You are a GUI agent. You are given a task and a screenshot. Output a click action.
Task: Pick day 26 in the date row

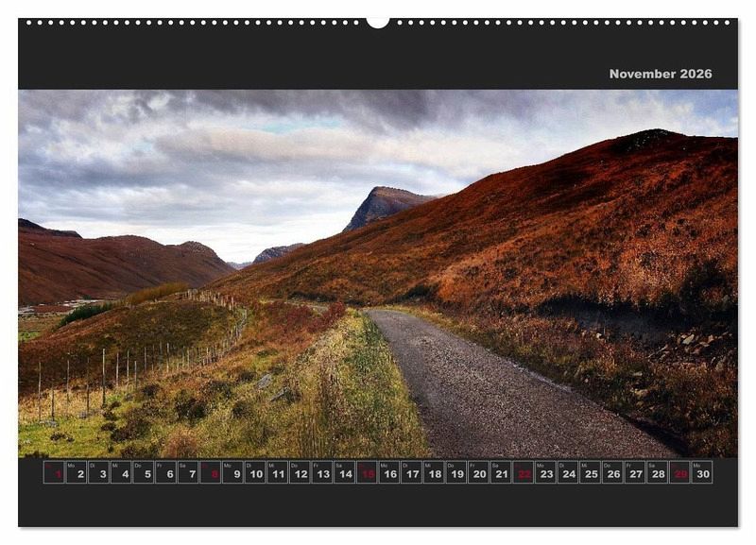[x=612, y=472]
